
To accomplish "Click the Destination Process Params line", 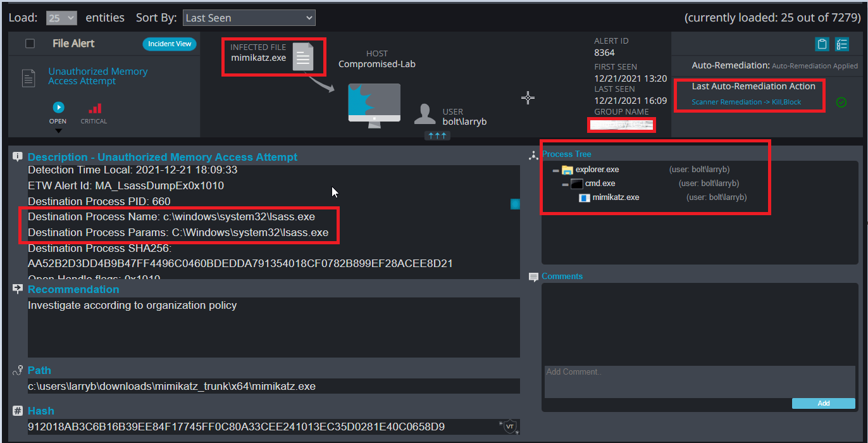I will 178,233.
